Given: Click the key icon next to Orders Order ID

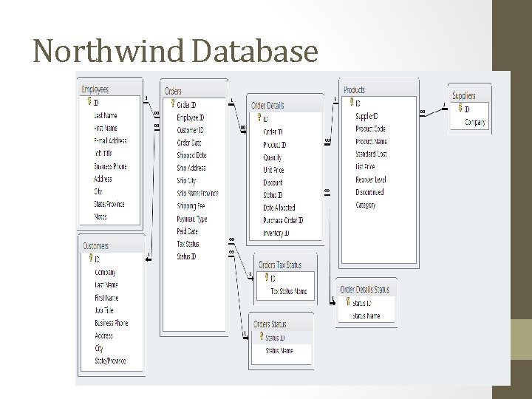Looking at the screenshot, I should (x=173, y=103).
